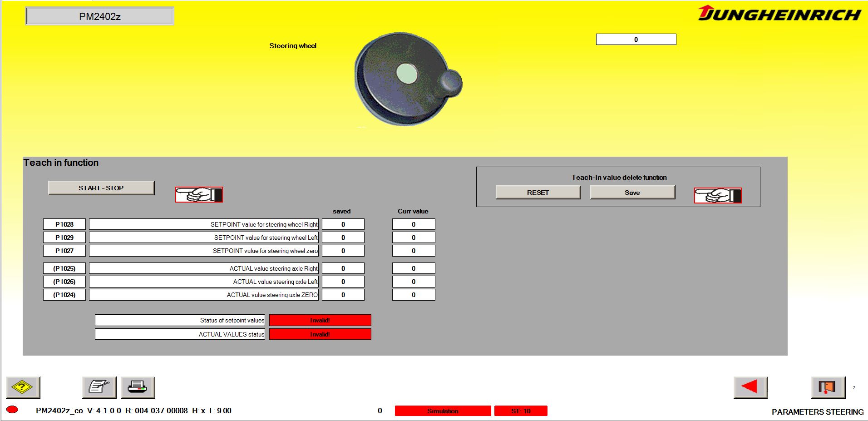Open the notes editor icon

(99, 387)
